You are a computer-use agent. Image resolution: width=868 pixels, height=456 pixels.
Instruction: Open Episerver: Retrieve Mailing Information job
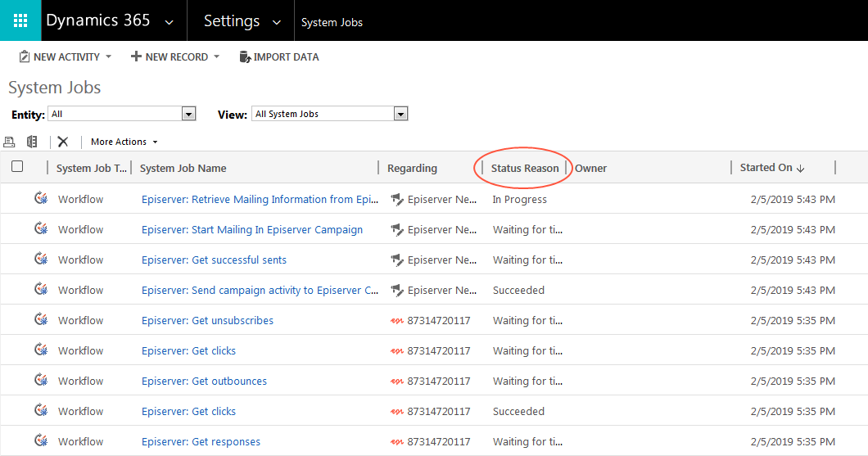pos(260,199)
